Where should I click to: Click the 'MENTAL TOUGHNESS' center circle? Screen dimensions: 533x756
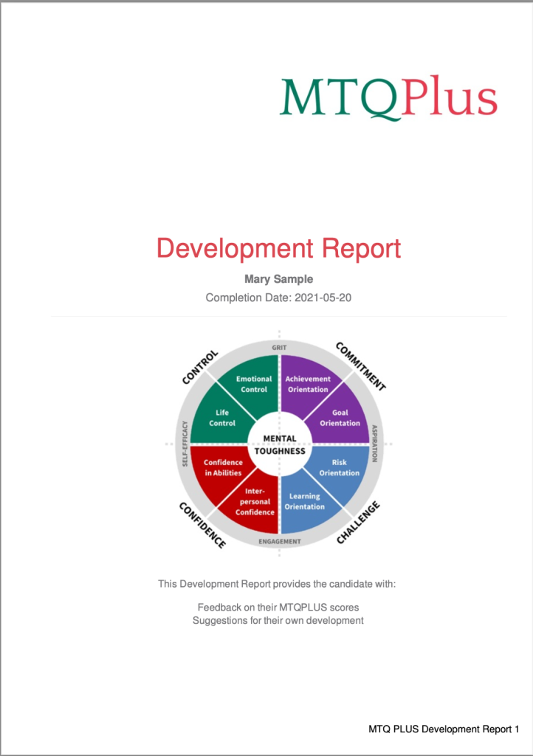coord(280,444)
